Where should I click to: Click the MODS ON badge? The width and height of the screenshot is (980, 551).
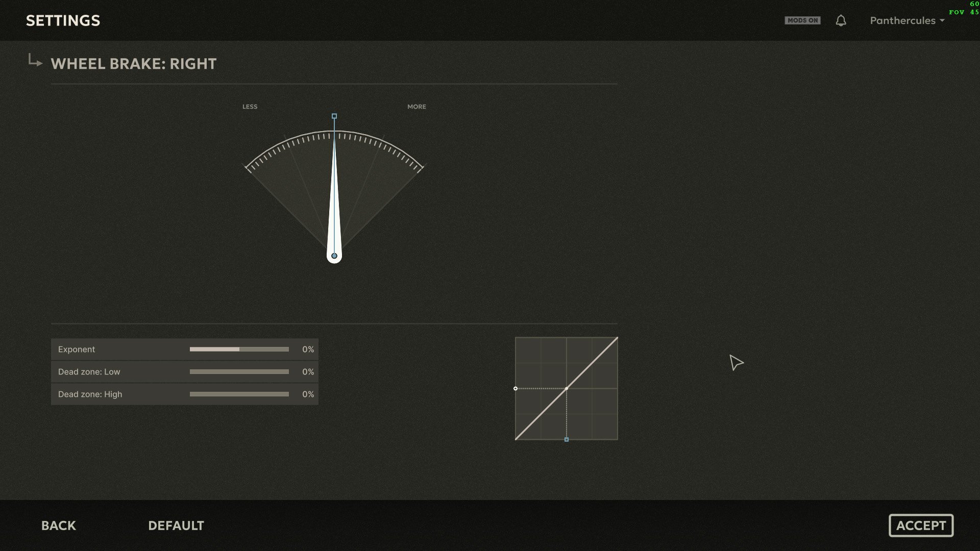(x=802, y=20)
